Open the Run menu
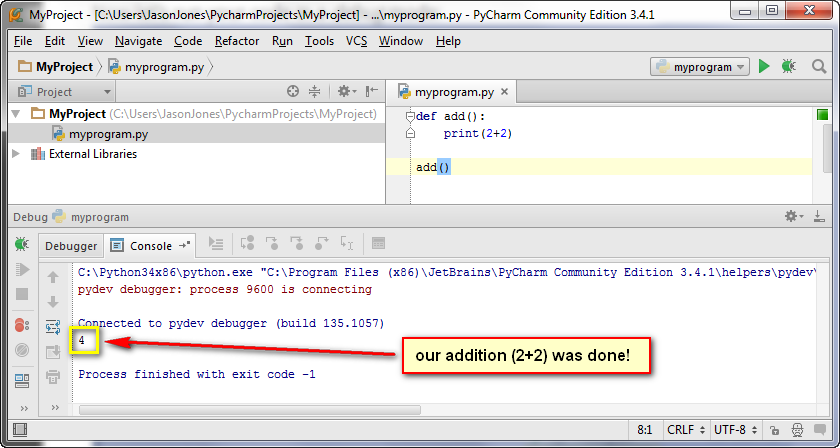840x448 pixels. (x=282, y=41)
